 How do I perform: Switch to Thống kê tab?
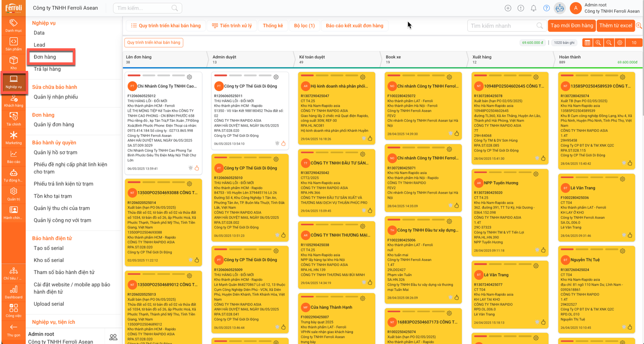(273, 26)
